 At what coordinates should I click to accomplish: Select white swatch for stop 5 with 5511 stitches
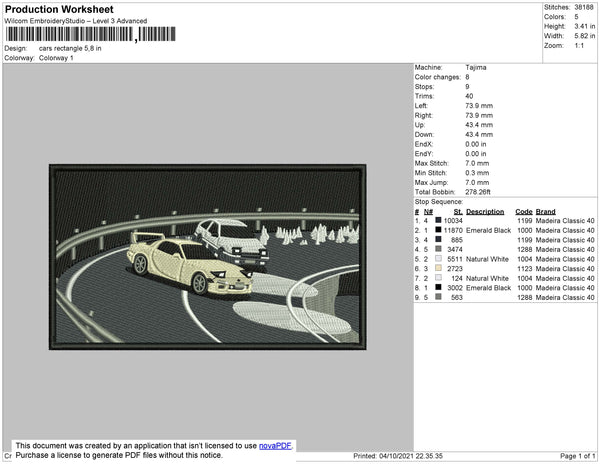coord(438,259)
